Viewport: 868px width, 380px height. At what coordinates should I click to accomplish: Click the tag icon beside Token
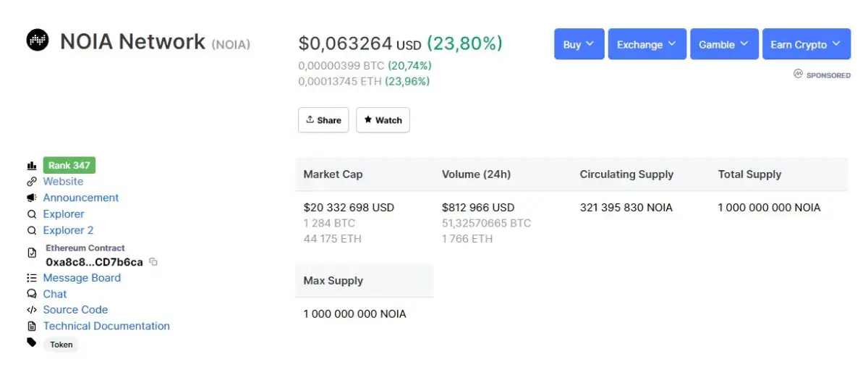click(32, 342)
